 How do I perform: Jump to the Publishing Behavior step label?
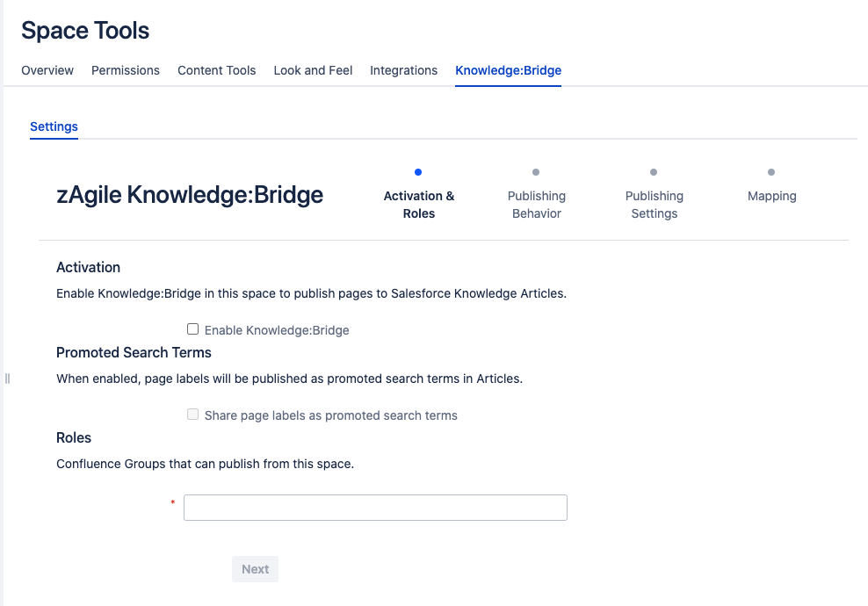click(536, 205)
